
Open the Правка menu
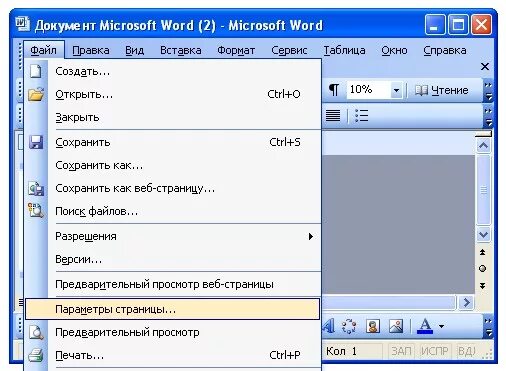[x=91, y=50]
